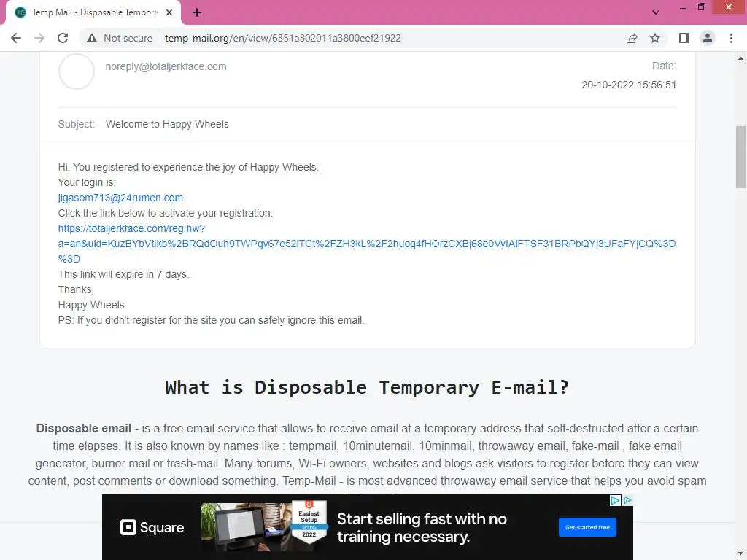Screen dimensions: 747x560
Task: Click the vertical scrollbar thumb
Action: tap(740, 157)
